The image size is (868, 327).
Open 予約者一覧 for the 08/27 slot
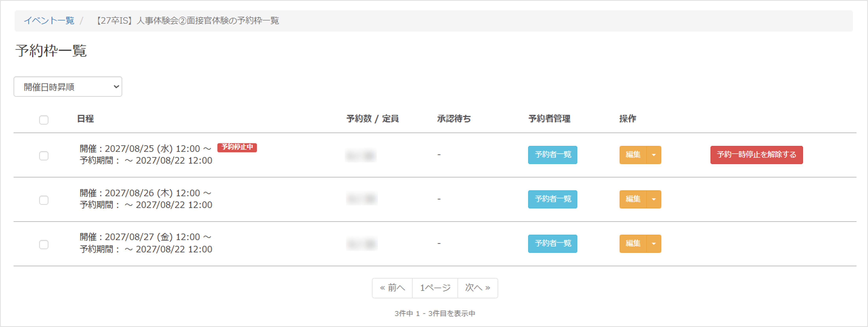[553, 244]
